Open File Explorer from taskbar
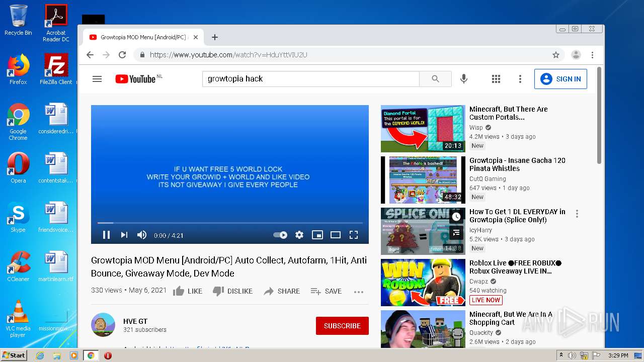The height and width of the screenshot is (362, 644). tap(57, 355)
